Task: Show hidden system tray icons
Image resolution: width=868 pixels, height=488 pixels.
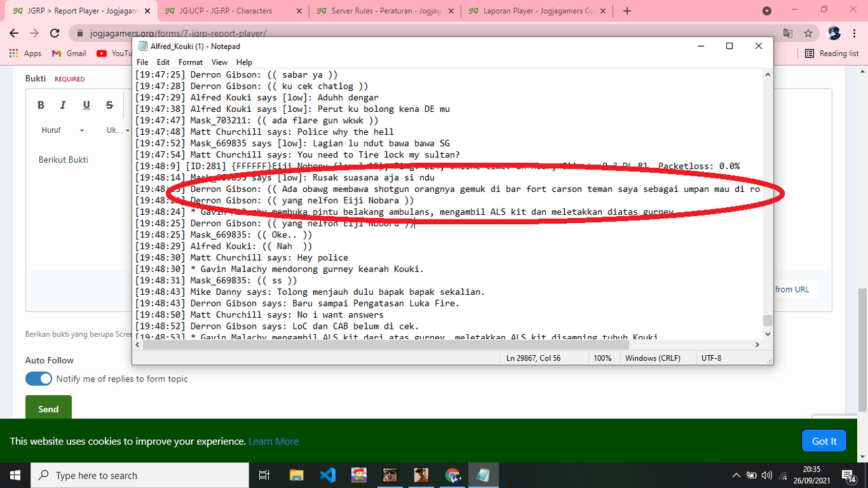Action: 737,475
